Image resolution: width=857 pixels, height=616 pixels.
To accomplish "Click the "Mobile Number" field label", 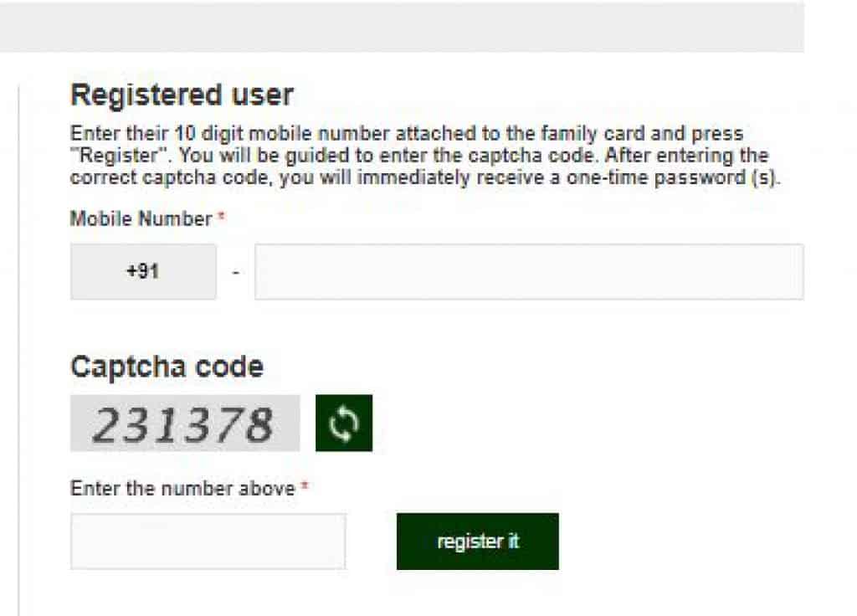I will point(141,218).
